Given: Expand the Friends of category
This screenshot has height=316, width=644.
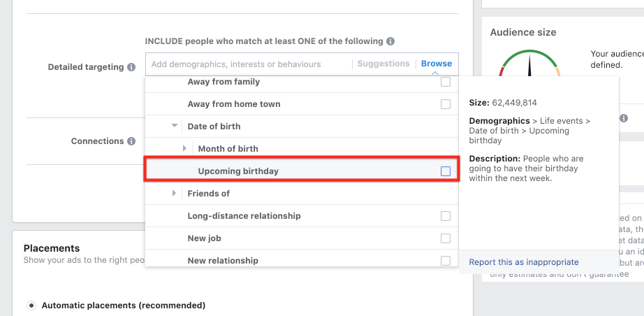Looking at the screenshot, I should tap(175, 194).
